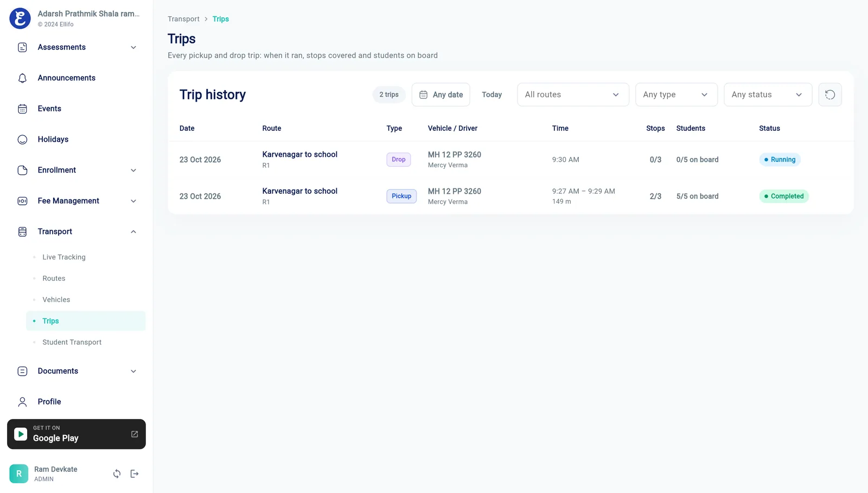868x493 pixels.
Task: Open the All routes dropdown
Action: point(573,94)
